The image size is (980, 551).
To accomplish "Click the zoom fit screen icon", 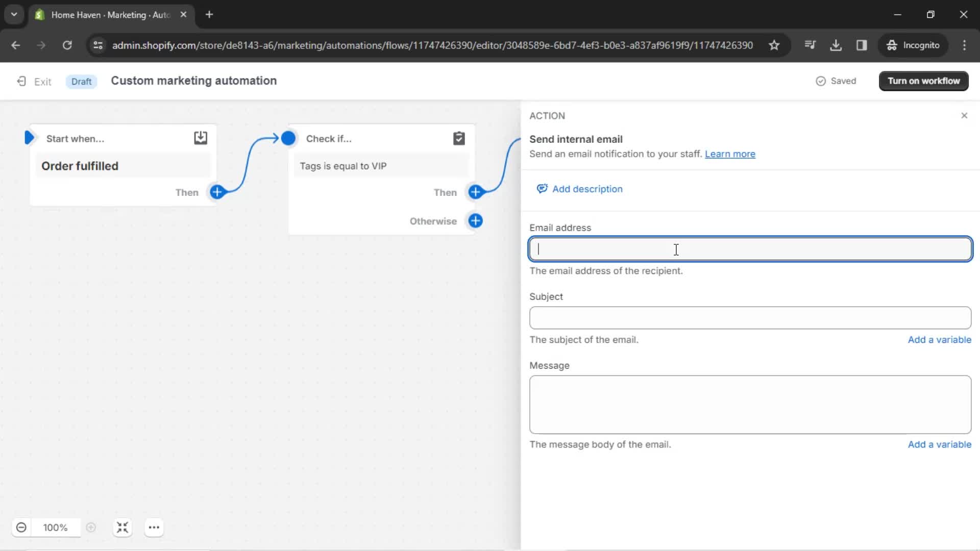I will tap(122, 528).
